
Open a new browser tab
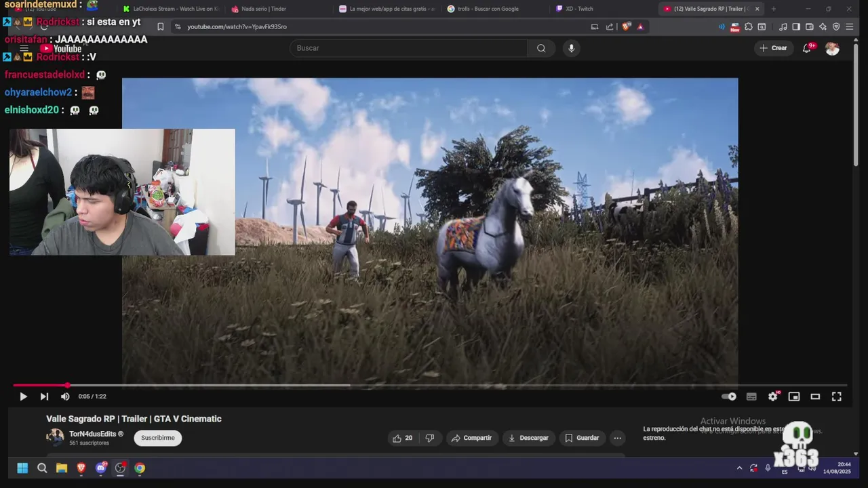pos(774,9)
